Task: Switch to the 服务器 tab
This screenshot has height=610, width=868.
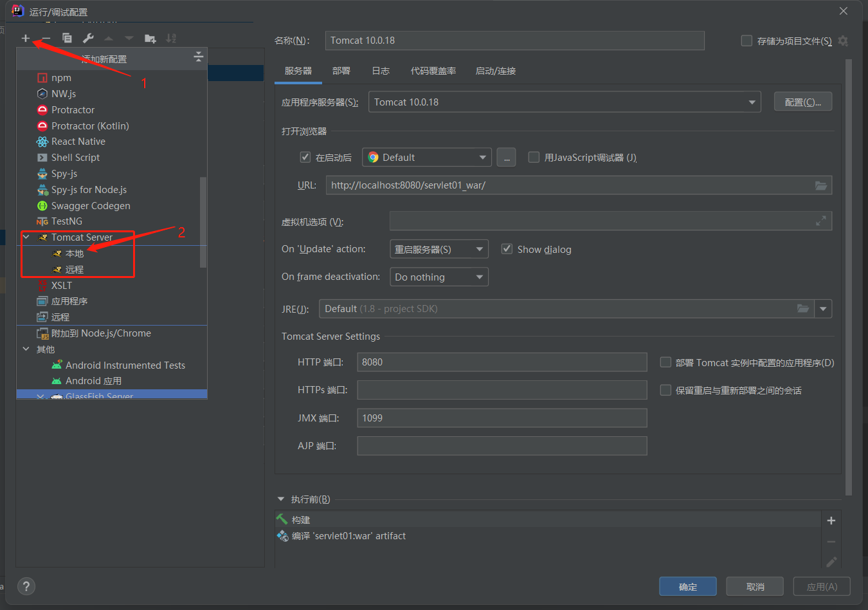Action: pyautogui.click(x=298, y=71)
